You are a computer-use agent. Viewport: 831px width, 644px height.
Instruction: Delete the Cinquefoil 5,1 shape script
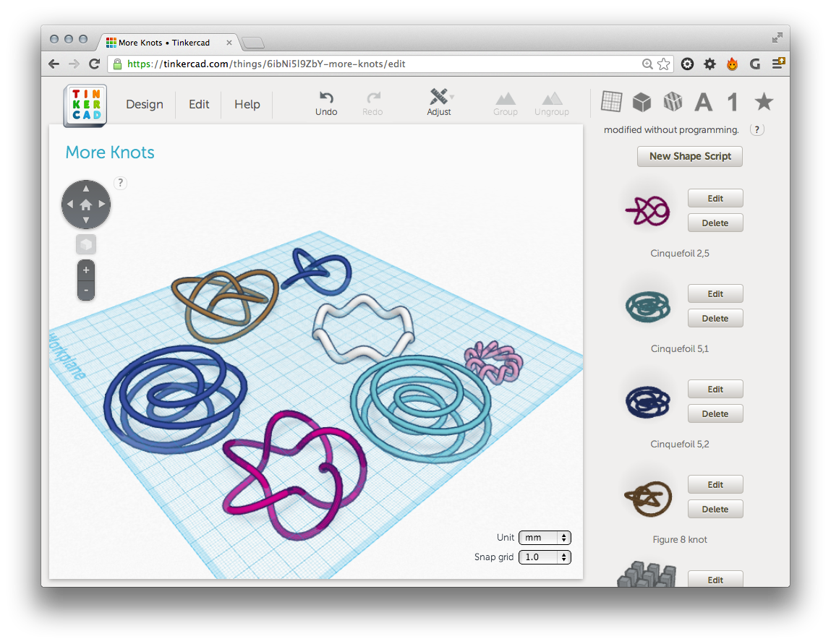tap(715, 318)
